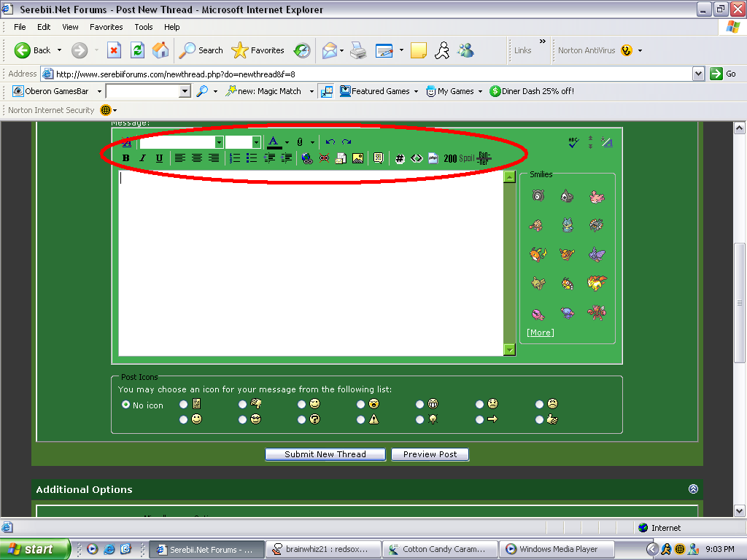Image resolution: width=747 pixels, height=560 pixels.
Task: Click the Submit New Thread button
Action: click(325, 454)
